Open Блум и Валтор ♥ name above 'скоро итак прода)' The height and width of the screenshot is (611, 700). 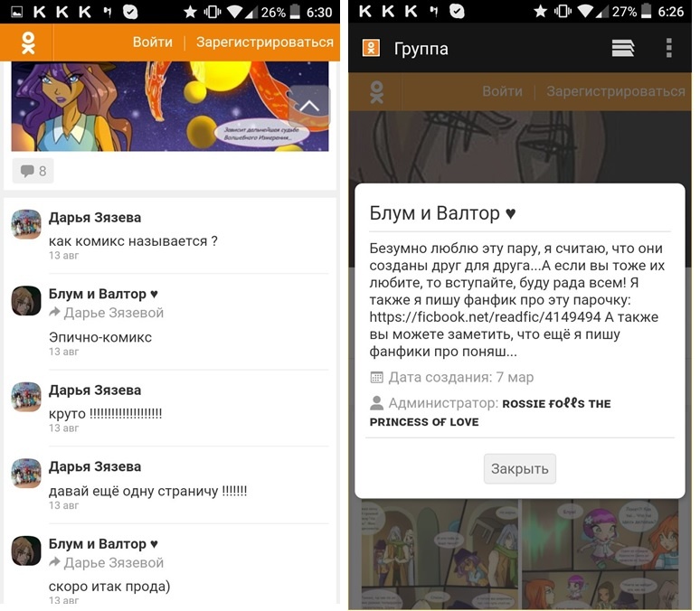pyautogui.click(x=103, y=543)
